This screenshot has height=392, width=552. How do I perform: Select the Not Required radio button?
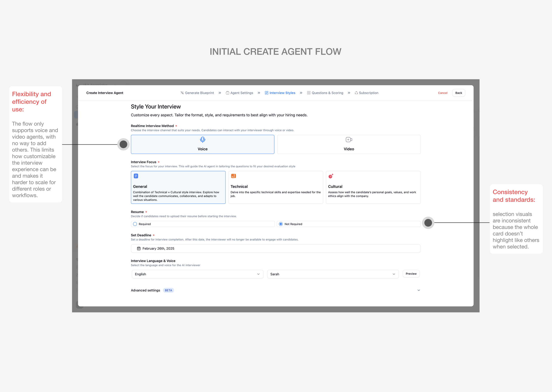click(281, 224)
